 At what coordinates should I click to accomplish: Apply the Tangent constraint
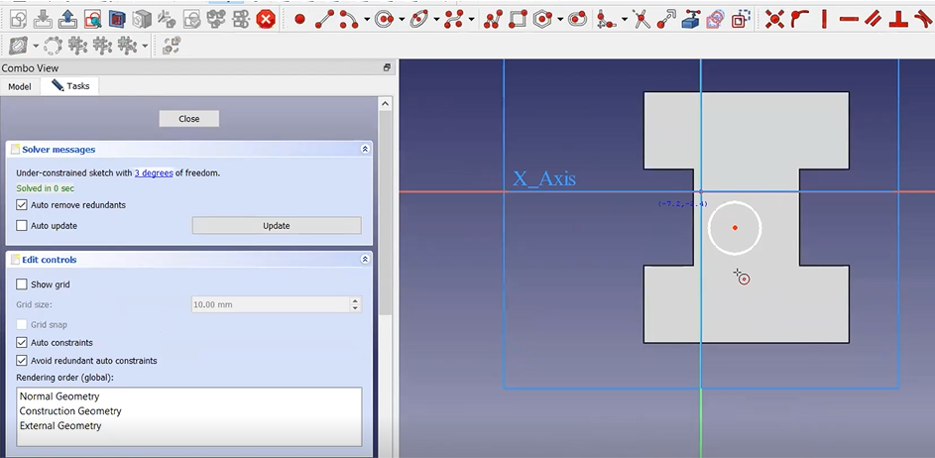(923, 20)
